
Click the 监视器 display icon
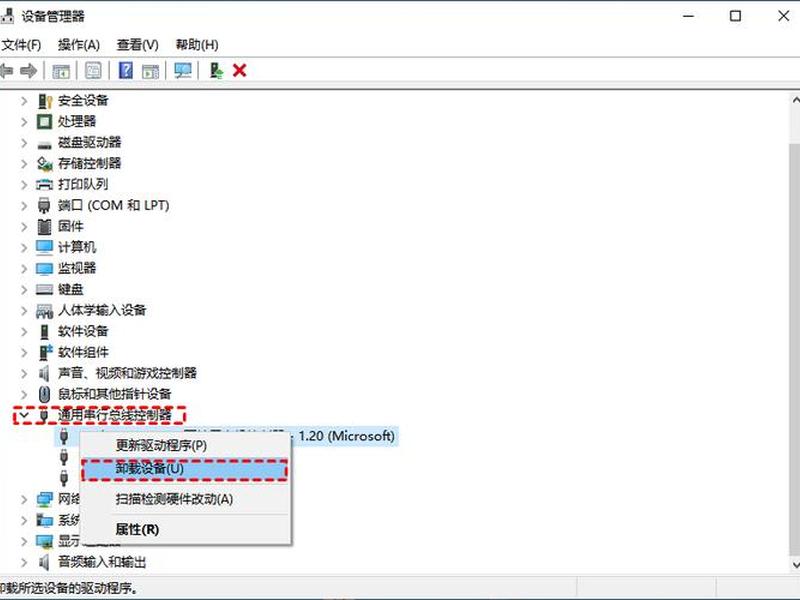point(44,269)
